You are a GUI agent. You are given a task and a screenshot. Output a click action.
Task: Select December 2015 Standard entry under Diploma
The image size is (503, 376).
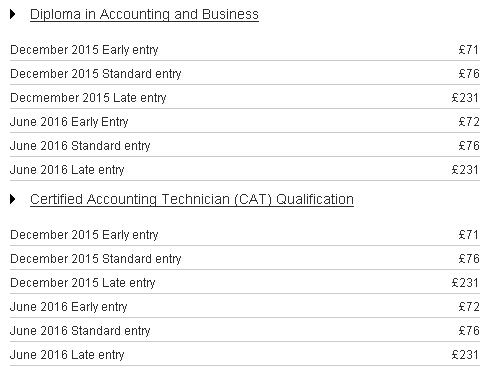(245, 73)
